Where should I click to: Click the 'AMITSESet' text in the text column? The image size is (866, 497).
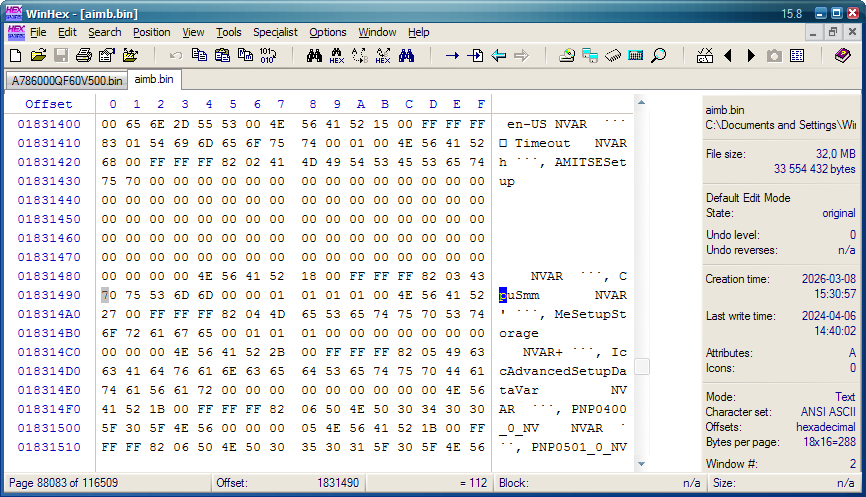coord(590,162)
